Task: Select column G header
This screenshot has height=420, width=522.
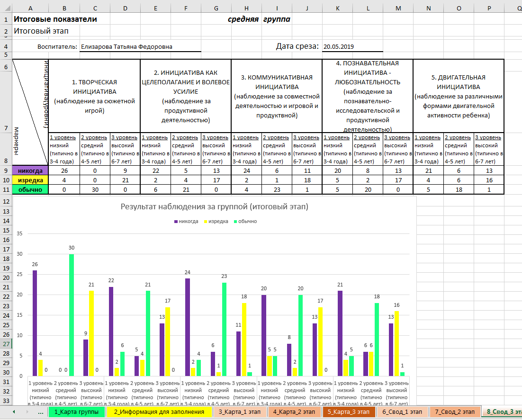Action: [216, 9]
